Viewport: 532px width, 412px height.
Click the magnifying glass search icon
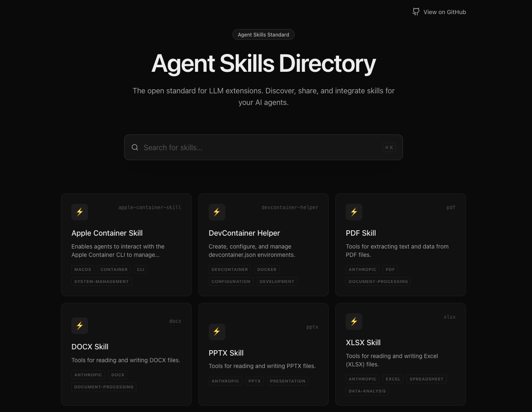[135, 147]
